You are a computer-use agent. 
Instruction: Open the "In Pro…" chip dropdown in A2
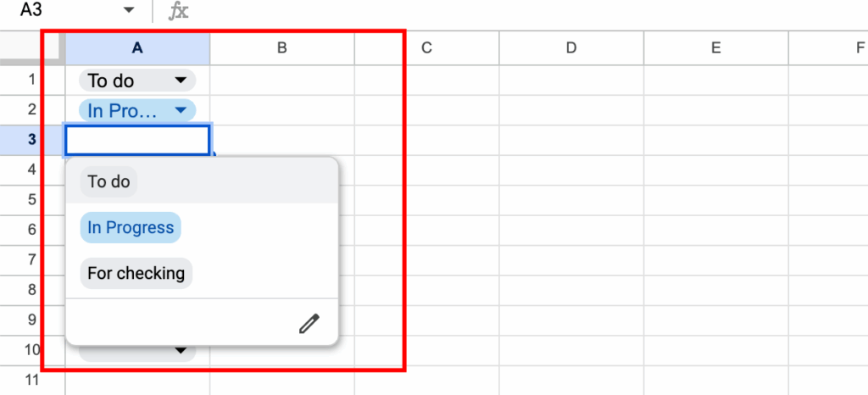(180, 110)
